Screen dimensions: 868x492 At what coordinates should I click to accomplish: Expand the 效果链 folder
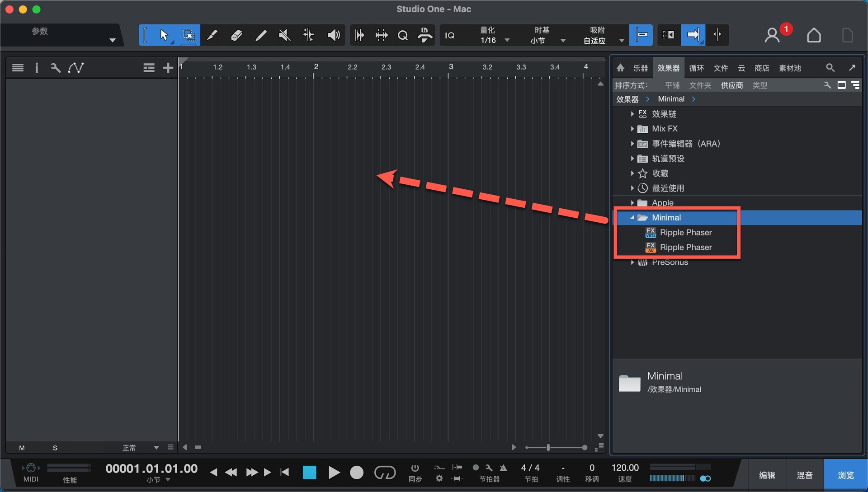click(632, 114)
